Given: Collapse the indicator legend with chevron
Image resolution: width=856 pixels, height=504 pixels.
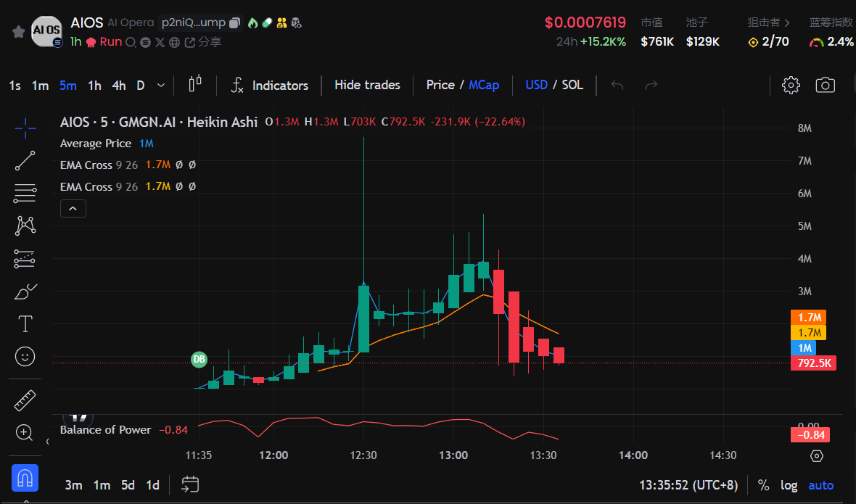Looking at the screenshot, I should [73, 208].
